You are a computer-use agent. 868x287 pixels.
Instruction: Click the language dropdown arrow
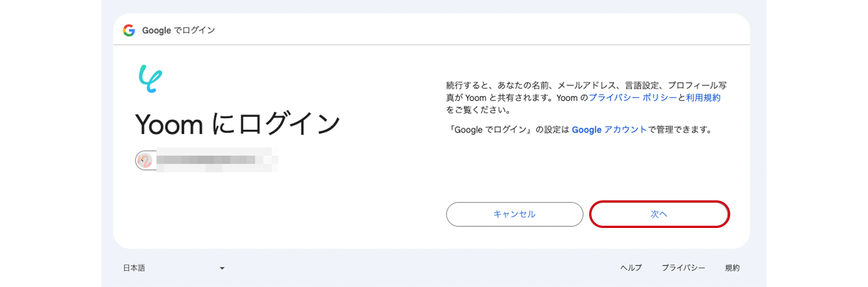pos(222,268)
